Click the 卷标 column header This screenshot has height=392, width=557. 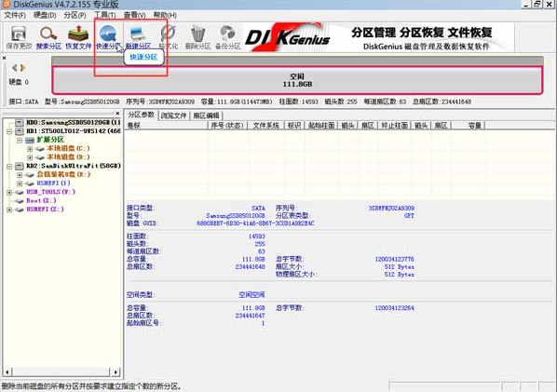point(166,126)
